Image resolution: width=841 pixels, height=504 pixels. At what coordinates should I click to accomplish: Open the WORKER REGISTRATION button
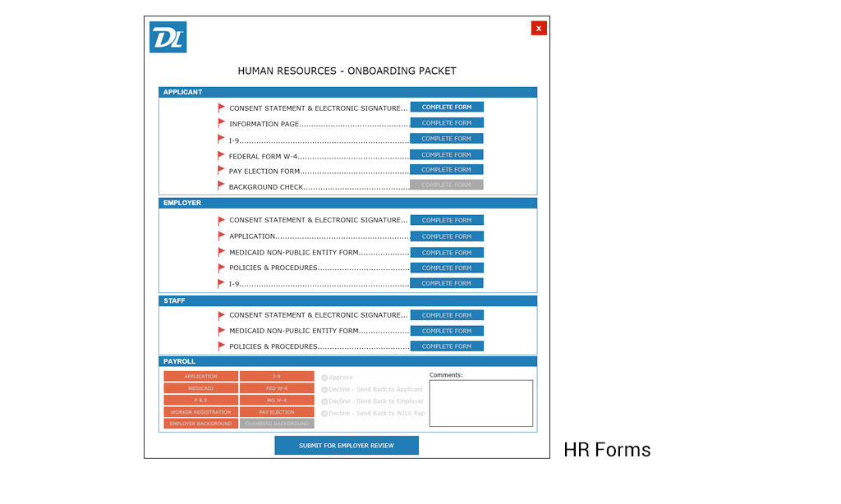click(200, 412)
